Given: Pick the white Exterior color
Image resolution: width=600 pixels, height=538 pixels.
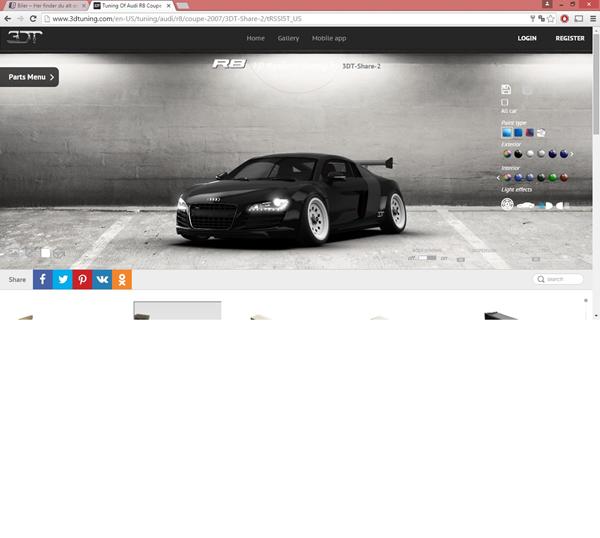Looking at the screenshot, I should point(530,154).
